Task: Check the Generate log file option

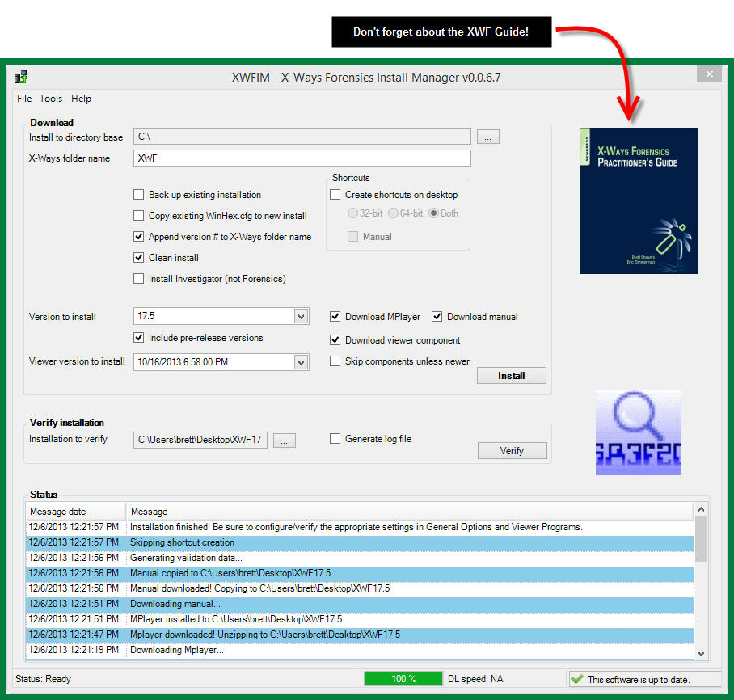Action: click(x=335, y=438)
